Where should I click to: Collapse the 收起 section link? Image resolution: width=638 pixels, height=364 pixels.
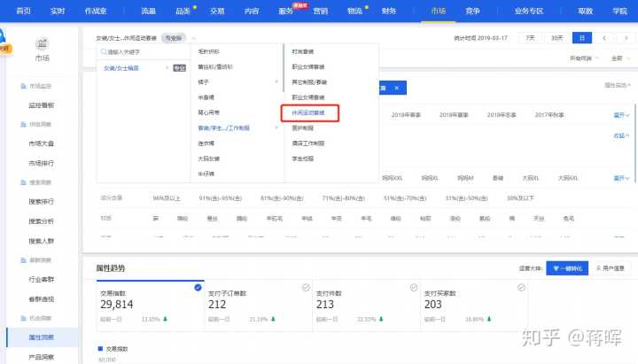619,136
